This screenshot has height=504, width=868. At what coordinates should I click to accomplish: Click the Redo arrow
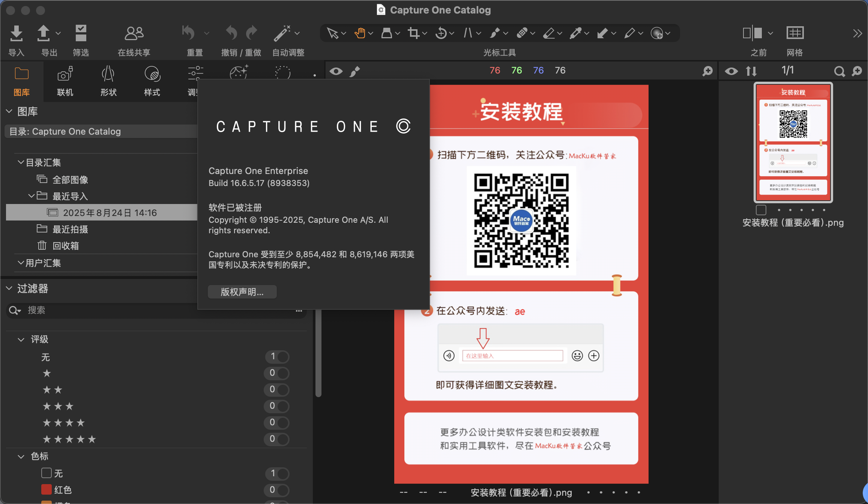(x=252, y=33)
